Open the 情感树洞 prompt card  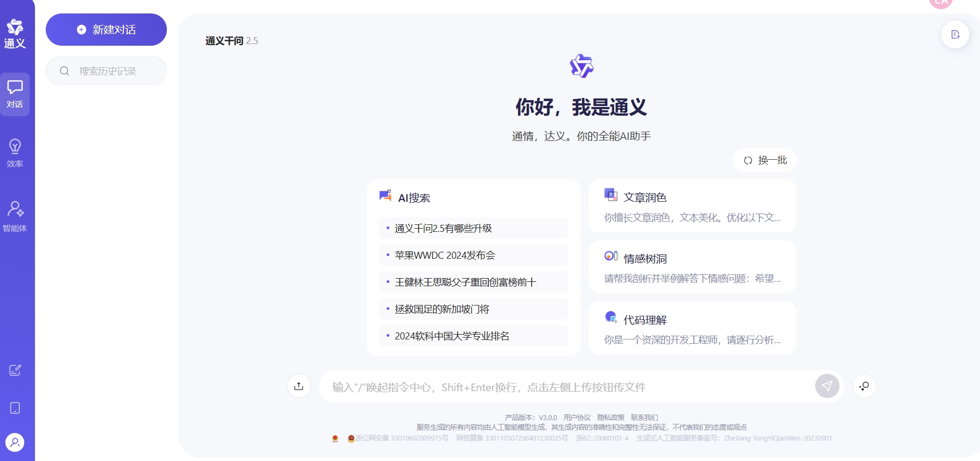pyautogui.click(x=692, y=267)
